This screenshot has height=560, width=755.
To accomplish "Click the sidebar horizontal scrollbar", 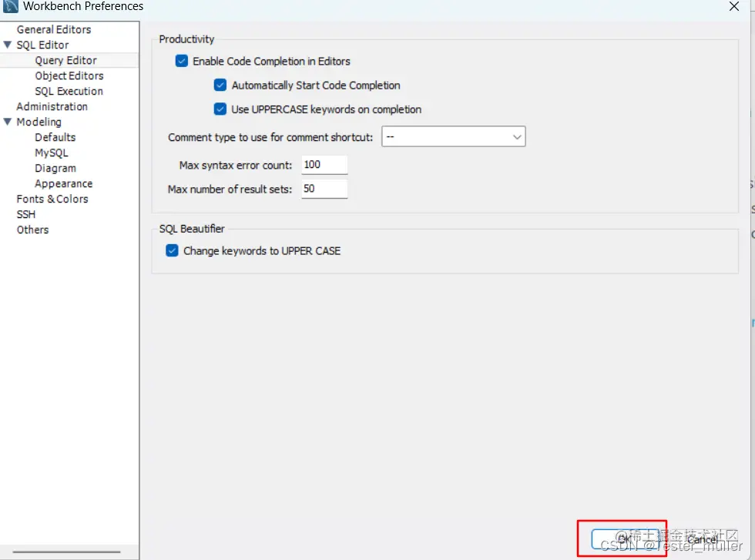I will tap(66, 552).
